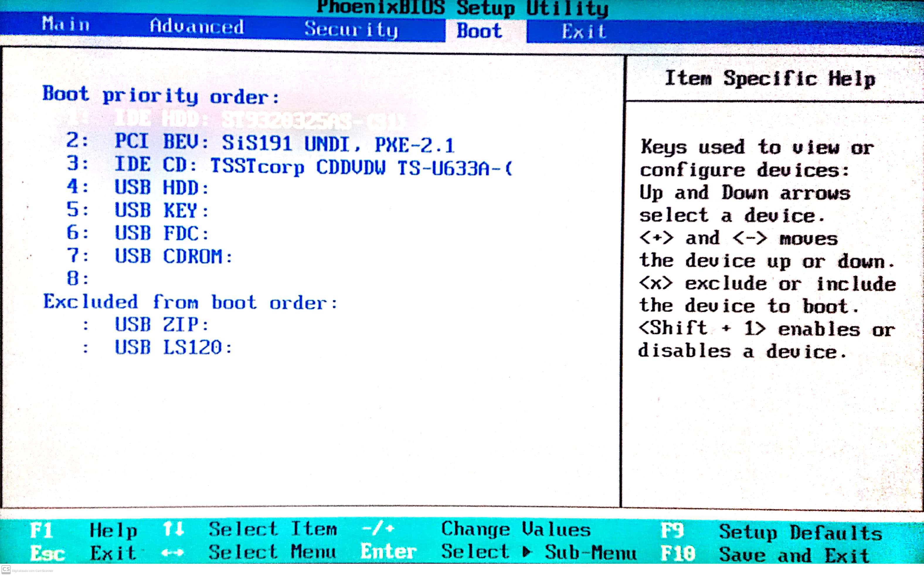
Task: Select the Boot tab
Action: click(479, 30)
